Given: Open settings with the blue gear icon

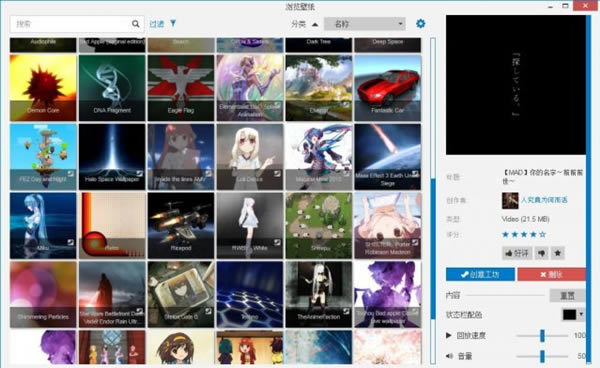Looking at the screenshot, I should (421, 24).
